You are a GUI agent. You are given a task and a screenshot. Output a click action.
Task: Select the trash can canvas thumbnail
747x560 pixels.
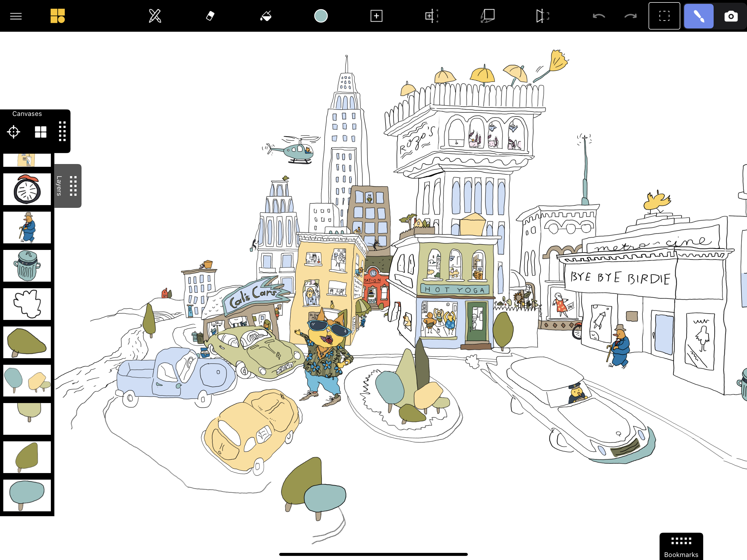(x=27, y=266)
